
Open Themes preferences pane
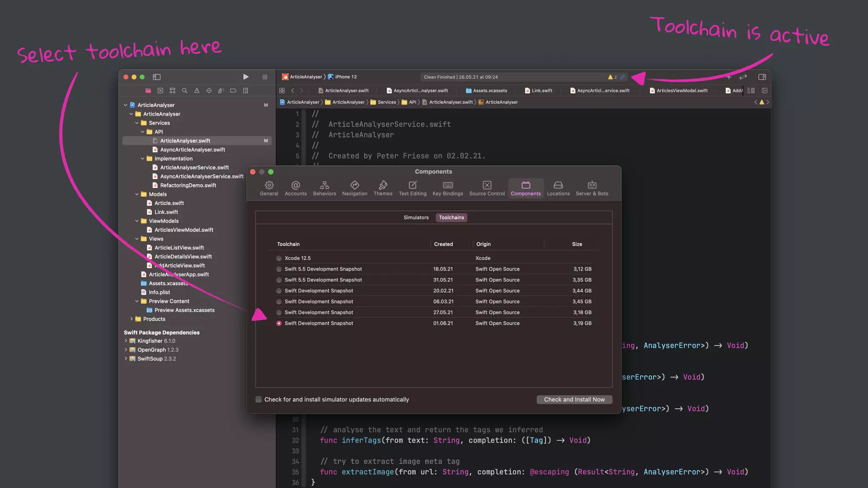coord(383,189)
